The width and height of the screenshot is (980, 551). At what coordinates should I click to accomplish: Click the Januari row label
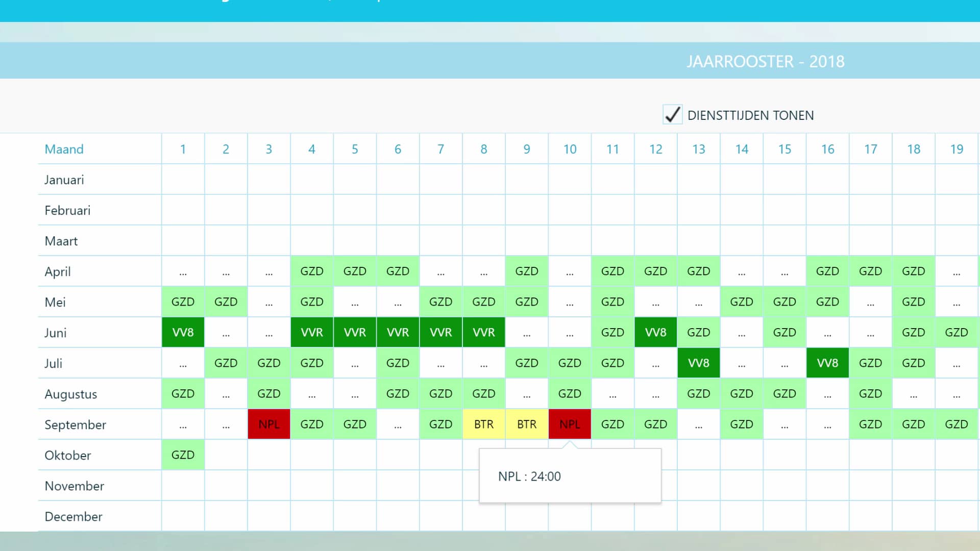coord(64,180)
